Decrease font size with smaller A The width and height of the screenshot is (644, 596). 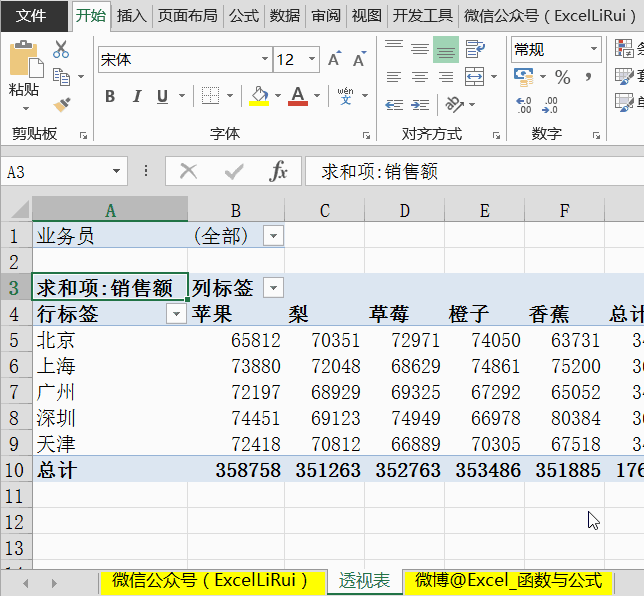(x=360, y=59)
